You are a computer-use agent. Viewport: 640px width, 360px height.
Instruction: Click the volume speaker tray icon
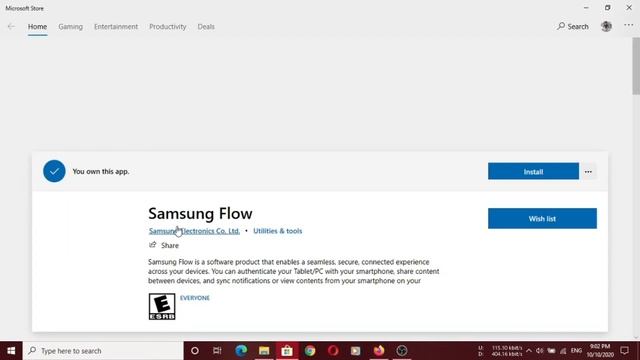[x=540, y=351]
